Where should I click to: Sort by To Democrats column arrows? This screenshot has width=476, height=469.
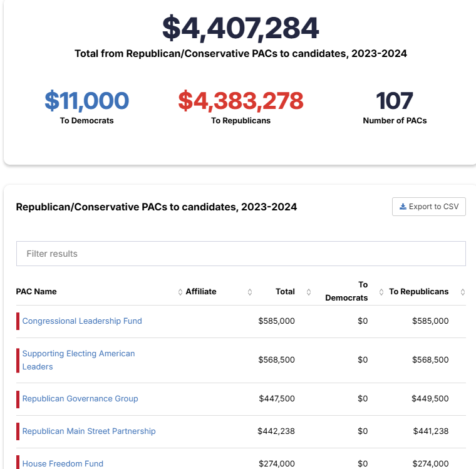pyautogui.click(x=381, y=292)
